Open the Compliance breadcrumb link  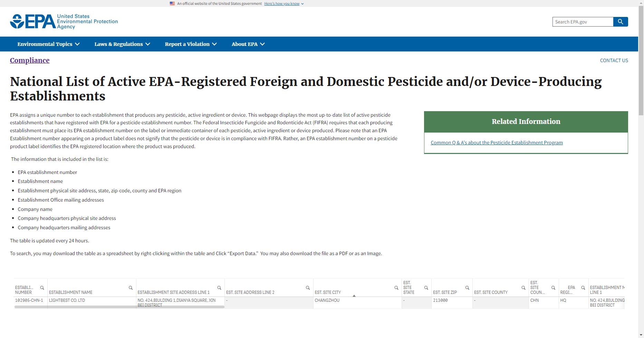click(30, 60)
